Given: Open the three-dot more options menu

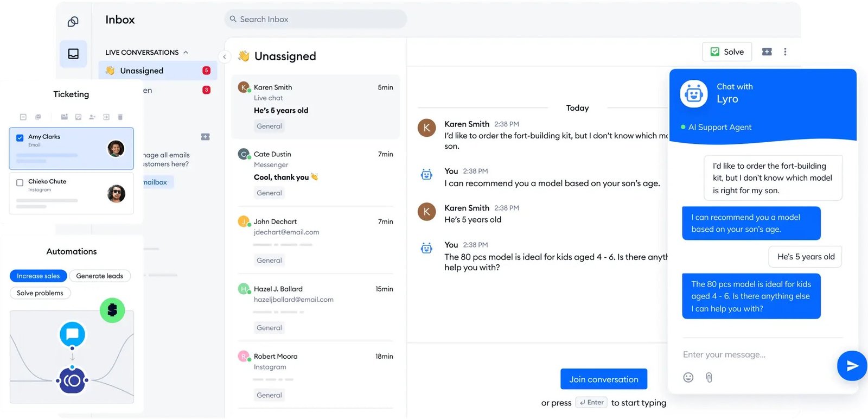Looking at the screenshot, I should coord(785,52).
